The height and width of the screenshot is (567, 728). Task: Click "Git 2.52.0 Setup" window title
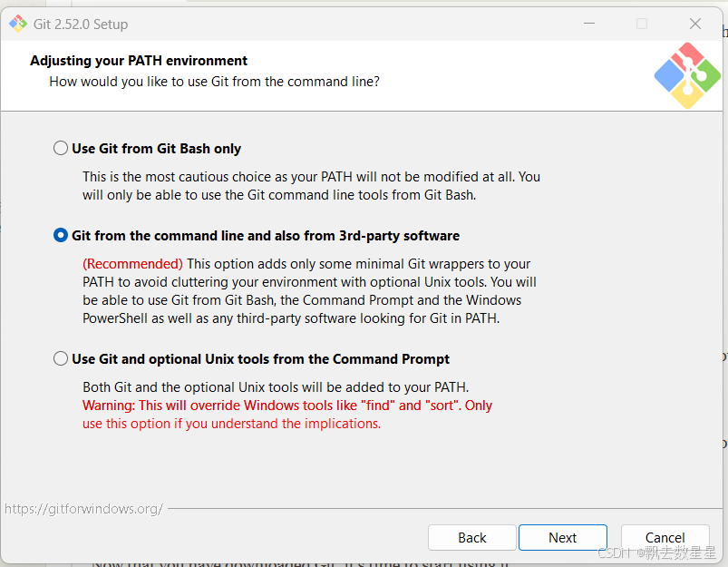[81, 24]
